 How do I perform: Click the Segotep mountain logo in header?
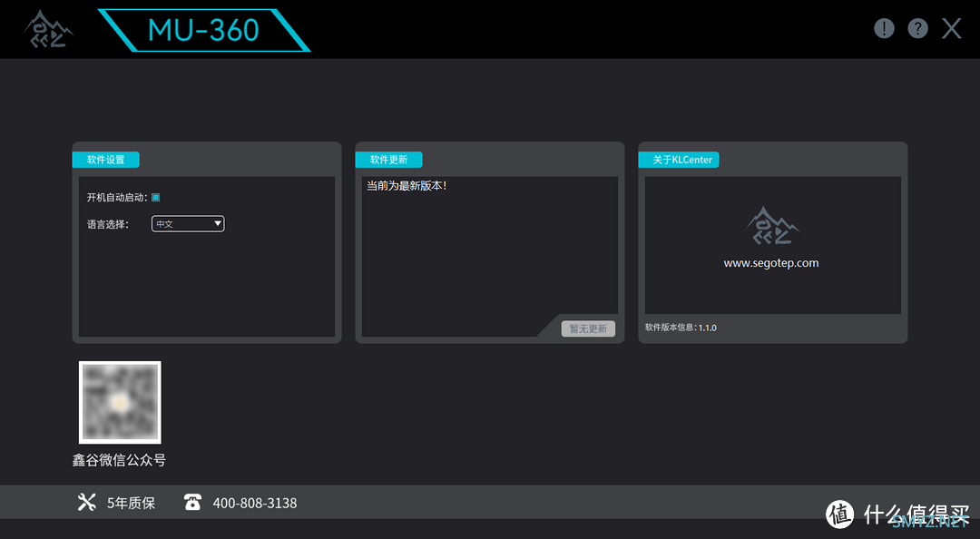(49, 29)
